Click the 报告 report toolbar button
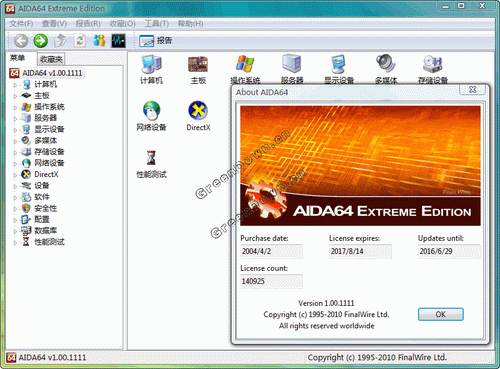500x369 pixels. [156, 41]
